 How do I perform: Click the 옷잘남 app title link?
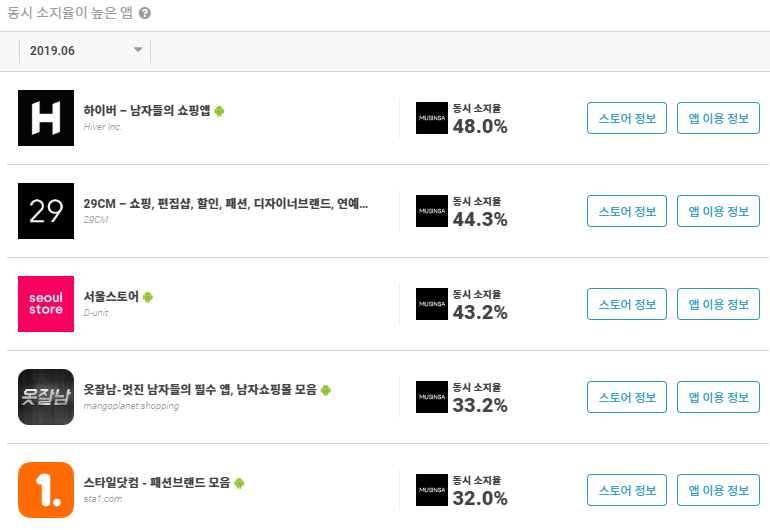[x=200, y=390]
